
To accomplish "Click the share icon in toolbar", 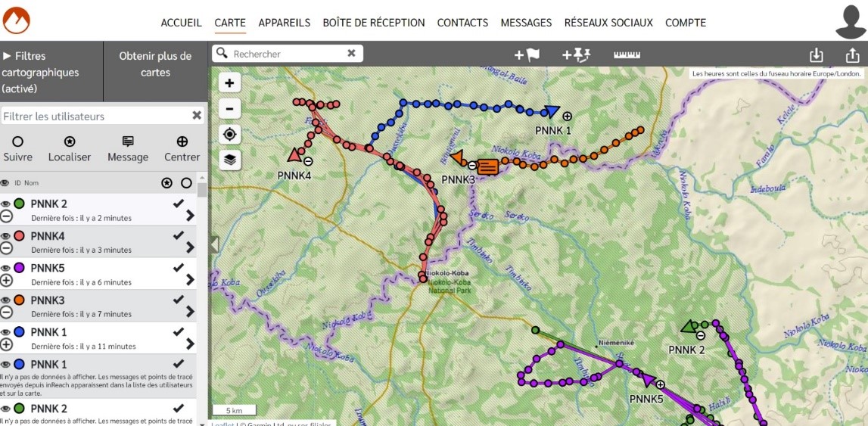I will [852, 55].
